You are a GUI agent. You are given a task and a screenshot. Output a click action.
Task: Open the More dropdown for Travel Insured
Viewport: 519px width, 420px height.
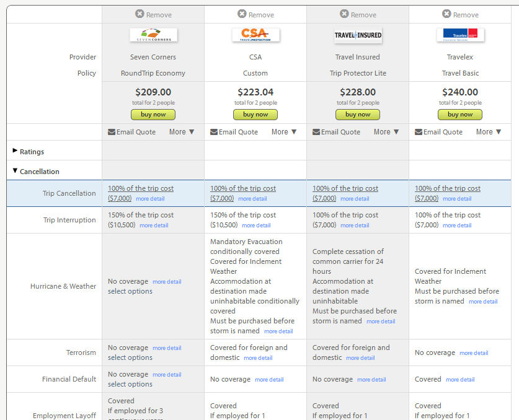pos(386,132)
